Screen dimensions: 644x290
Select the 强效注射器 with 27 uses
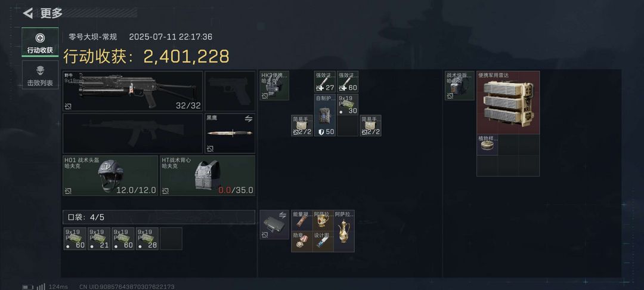pyautogui.click(x=324, y=81)
